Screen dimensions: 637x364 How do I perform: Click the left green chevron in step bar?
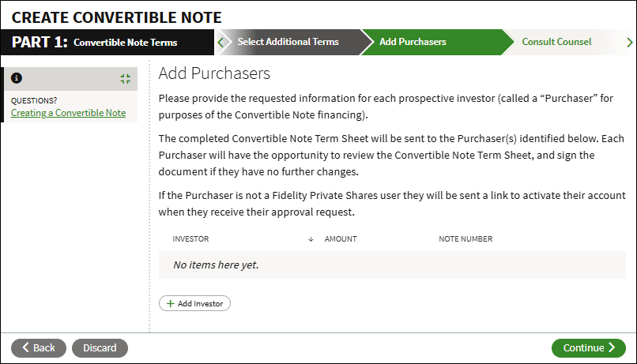click(220, 42)
